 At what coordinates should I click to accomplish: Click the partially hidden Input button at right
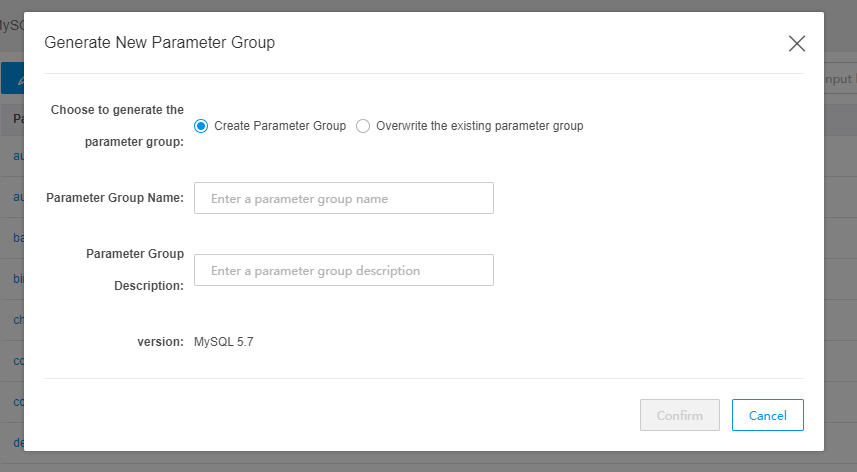point(839,79)
